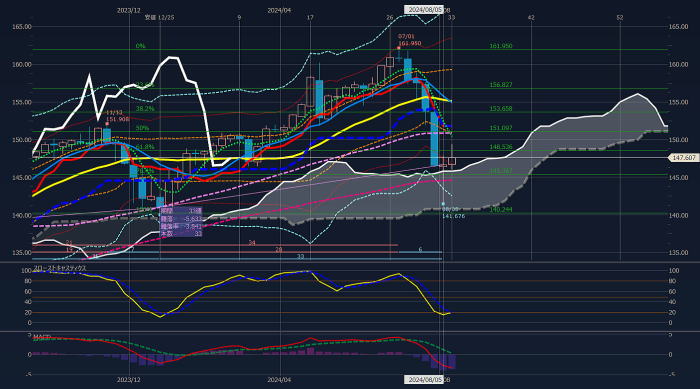
Task: Click the 50% Fibonacci level label
Action: [x=142, y=128]
